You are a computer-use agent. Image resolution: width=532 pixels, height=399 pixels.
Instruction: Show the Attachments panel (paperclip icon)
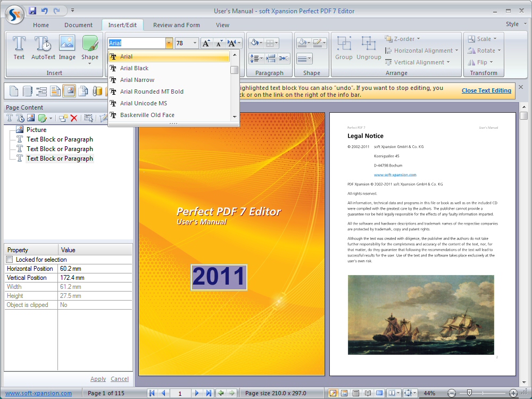(97, 91)
